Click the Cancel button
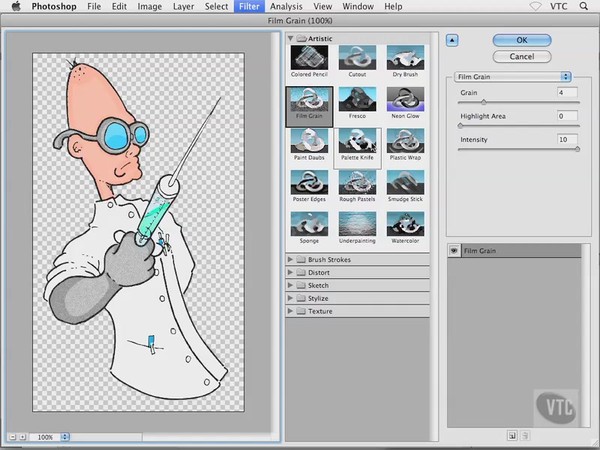 pos(522,57)
